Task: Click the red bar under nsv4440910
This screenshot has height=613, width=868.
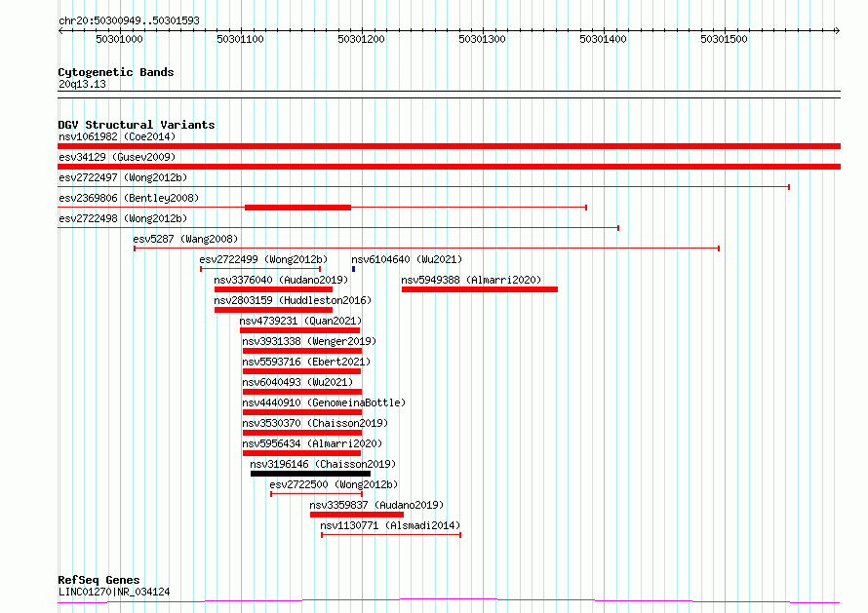Action: pyautogui.click(x=302, y=412)
